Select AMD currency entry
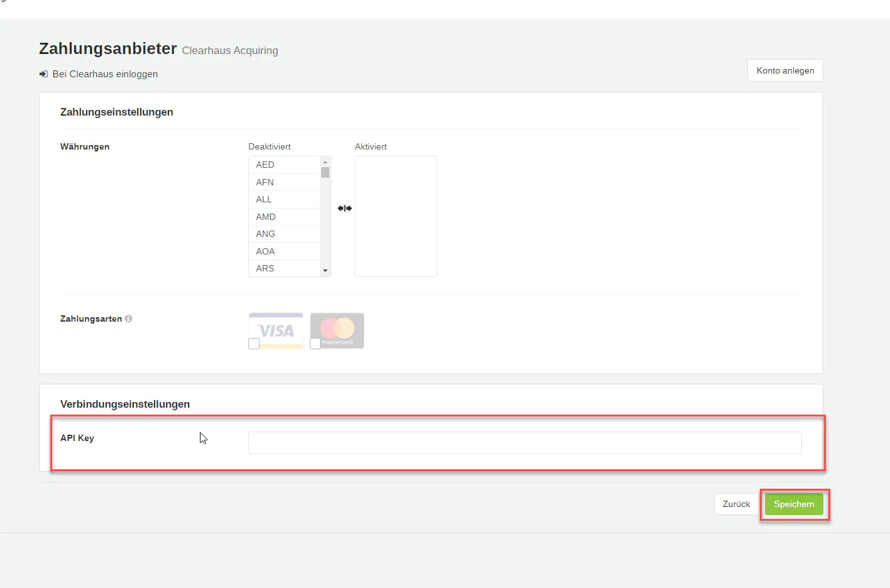 pos(266,217)
